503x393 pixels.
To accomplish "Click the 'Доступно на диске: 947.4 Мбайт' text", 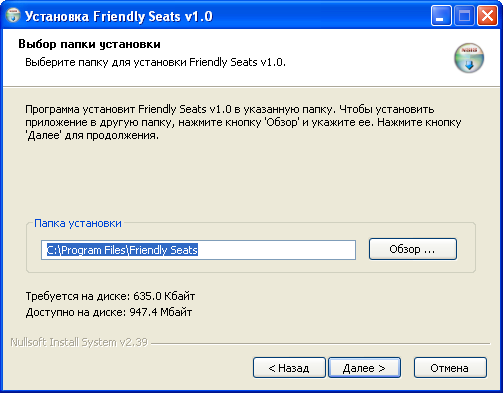I will tap(109, 312).
